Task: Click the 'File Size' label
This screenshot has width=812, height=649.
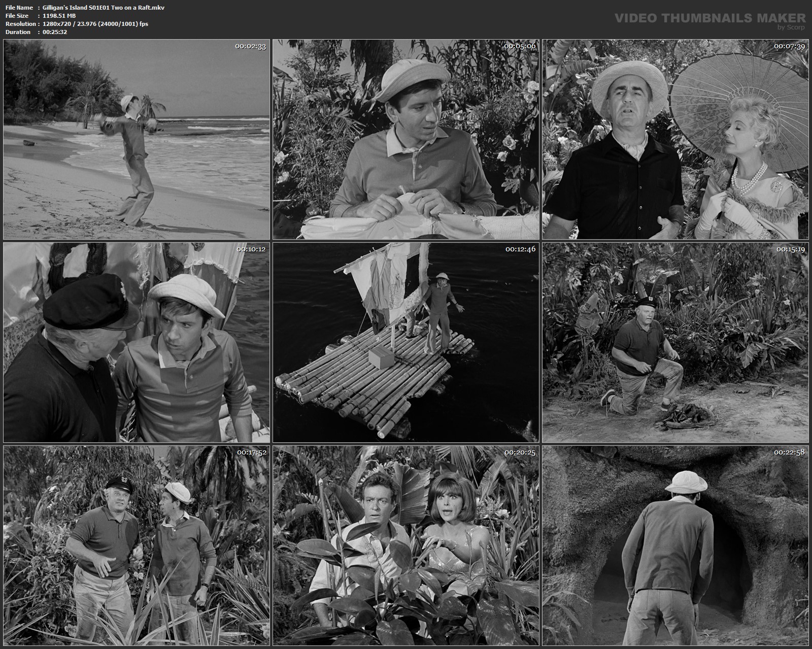Action: [x=17, y=16]
